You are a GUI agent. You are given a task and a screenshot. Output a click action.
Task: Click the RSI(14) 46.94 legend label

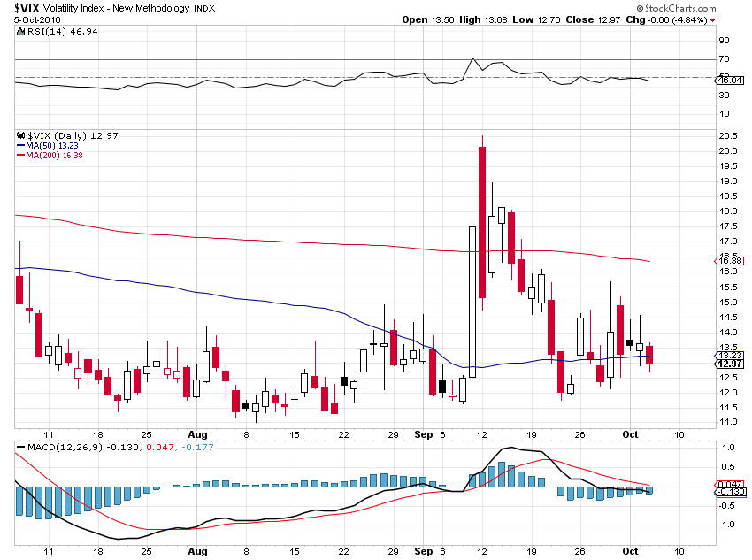click(62, 31)
